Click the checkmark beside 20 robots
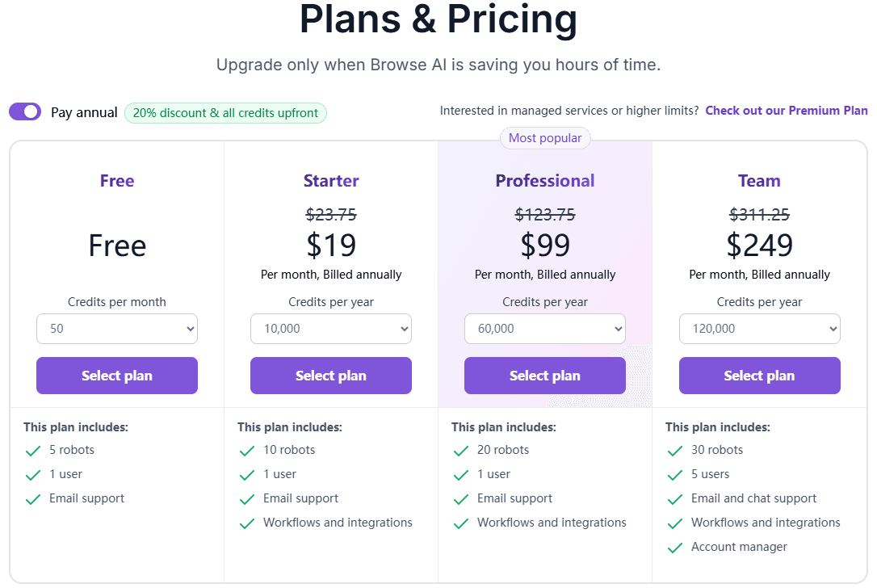 [x=461, y=451]
